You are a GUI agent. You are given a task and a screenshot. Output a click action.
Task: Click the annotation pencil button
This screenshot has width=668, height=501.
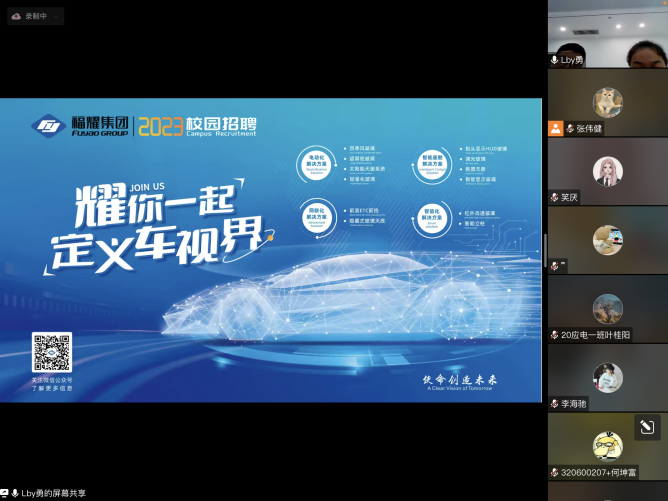[647, 428]
